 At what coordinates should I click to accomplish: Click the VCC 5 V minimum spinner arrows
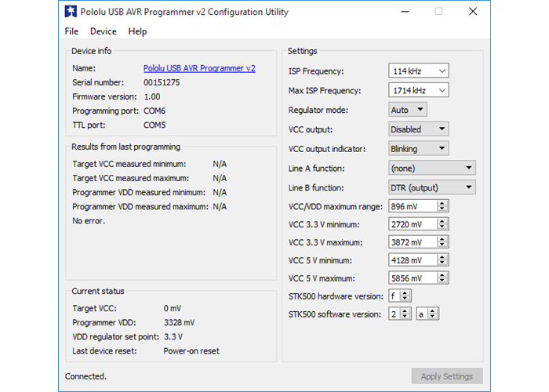click(x=442, y=260)
